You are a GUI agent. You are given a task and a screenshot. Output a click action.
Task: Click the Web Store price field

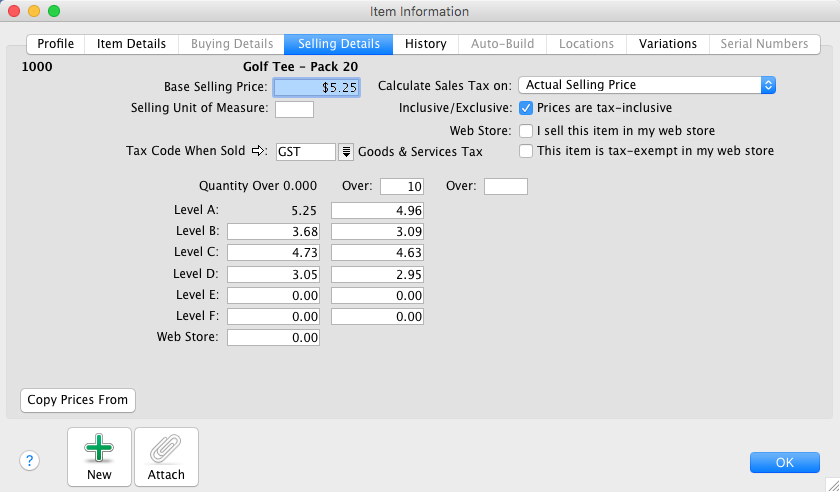273,338
